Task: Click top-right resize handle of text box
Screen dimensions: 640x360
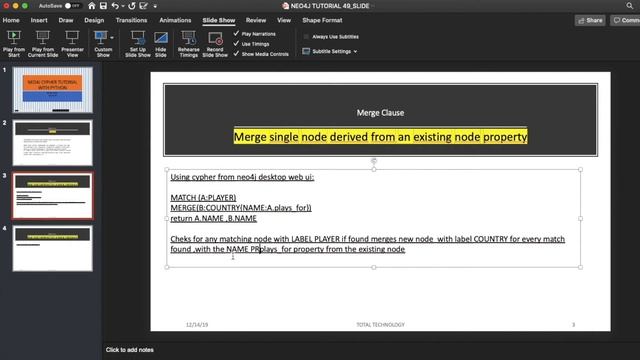Action: pyautogui.click(x=580, y=169)
